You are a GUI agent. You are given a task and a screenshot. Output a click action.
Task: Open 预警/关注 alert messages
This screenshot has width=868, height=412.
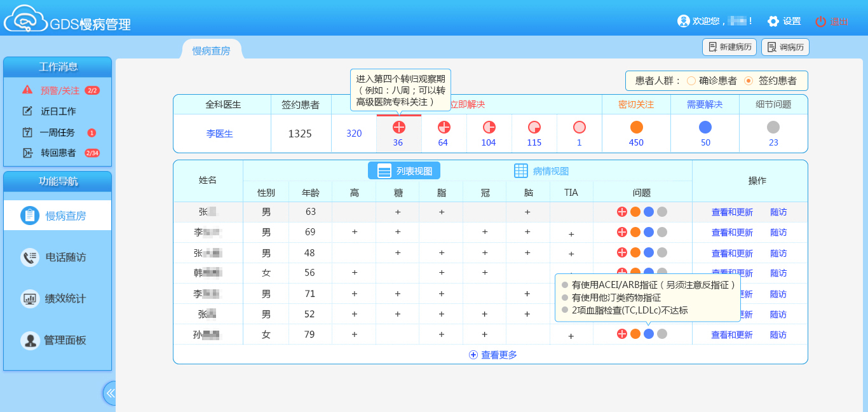point(60,90)
